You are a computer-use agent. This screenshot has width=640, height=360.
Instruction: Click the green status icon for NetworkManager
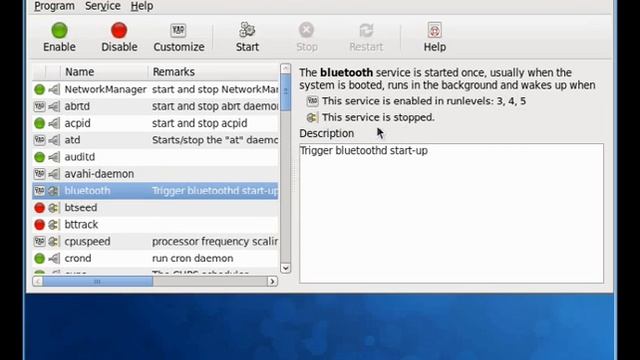click(40, 89)
